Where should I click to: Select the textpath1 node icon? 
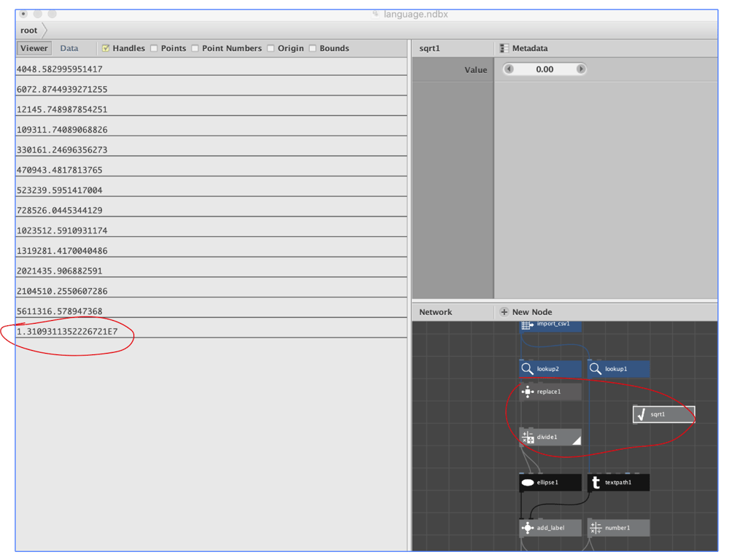click(596, 483)
